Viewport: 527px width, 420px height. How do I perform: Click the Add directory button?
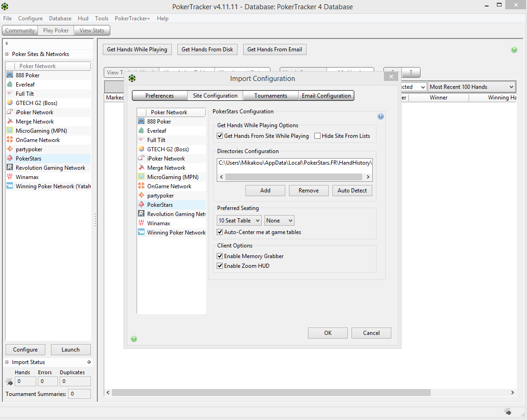click(265, 191)
